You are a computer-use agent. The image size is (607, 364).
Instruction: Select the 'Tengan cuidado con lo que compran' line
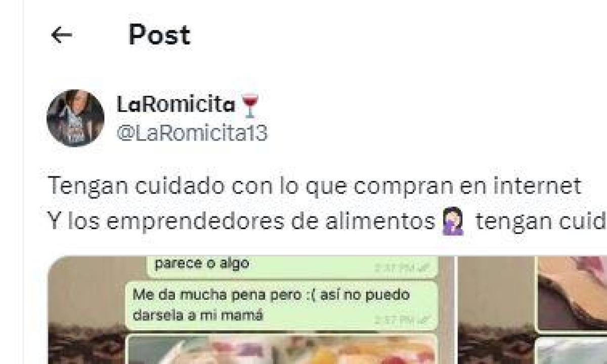[314, 187]
